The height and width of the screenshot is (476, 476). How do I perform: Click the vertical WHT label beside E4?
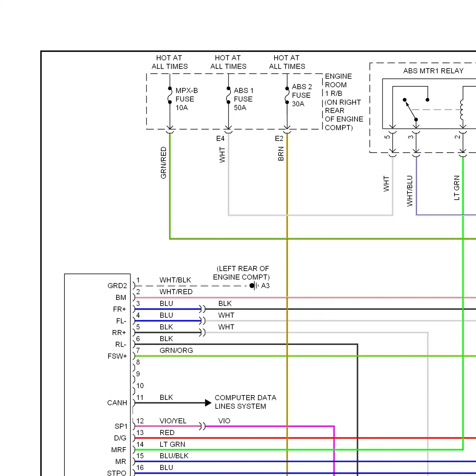pyautogui.click(x=222, y=155)
